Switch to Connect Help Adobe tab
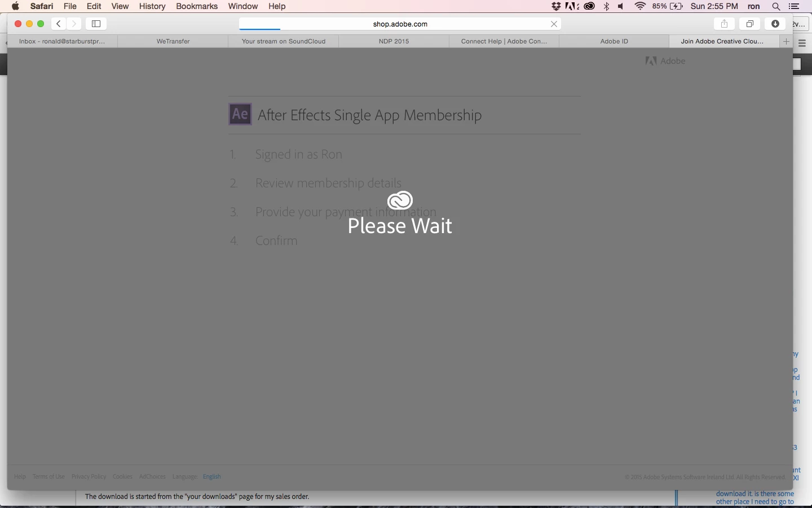This screenshot has width=812, height=508. (504, 41)
